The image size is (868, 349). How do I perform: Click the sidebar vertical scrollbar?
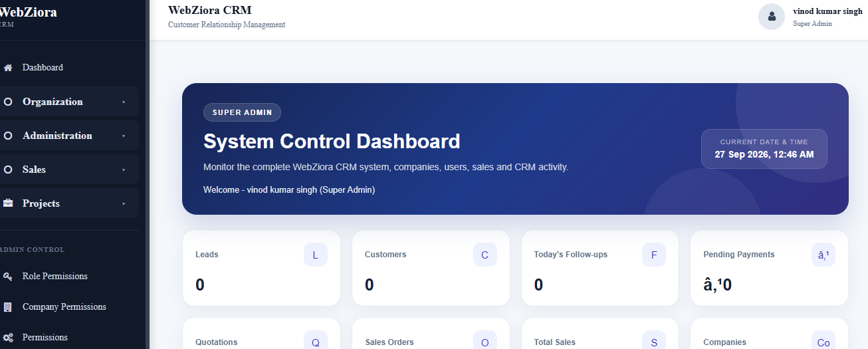coord(148,174)
